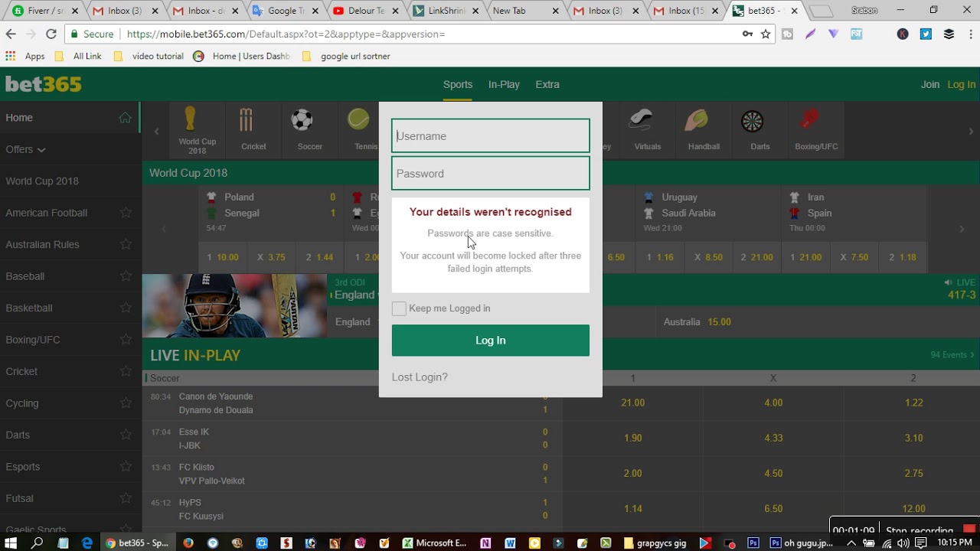Click the bet365 logo
The image size is (980, 551).
click(x=44, y=84)
